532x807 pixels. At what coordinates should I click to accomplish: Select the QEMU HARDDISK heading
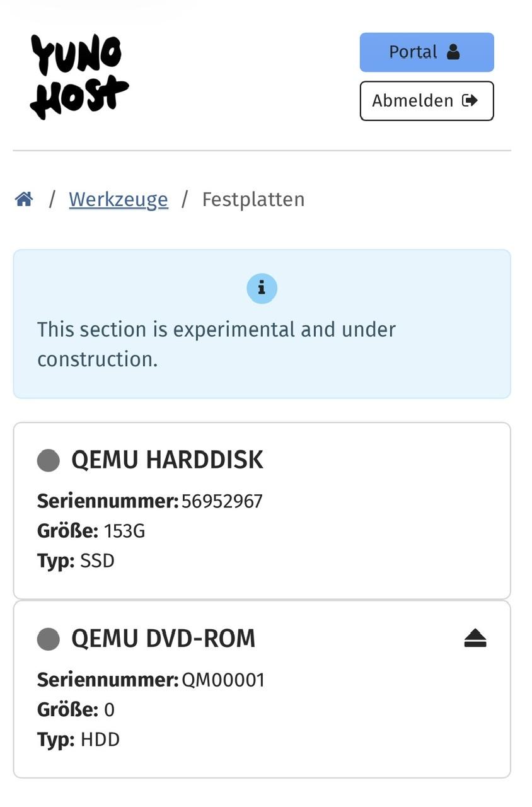[x=167, y=460]
